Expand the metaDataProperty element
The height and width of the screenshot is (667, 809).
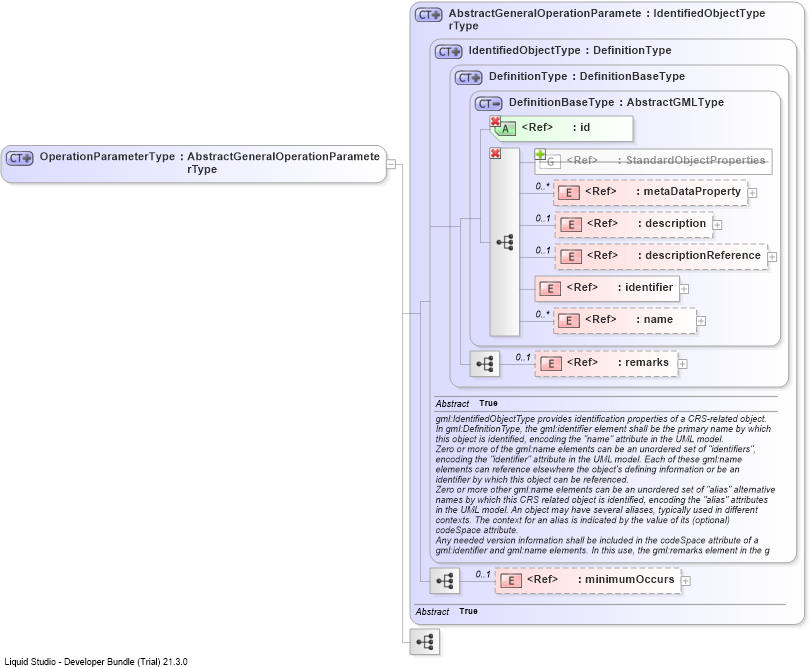coord(752,193)
